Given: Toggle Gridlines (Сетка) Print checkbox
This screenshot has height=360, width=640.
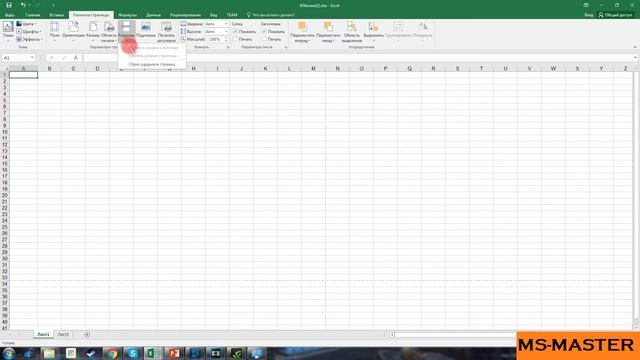Looking at the screenshot, I should [236, 39].
